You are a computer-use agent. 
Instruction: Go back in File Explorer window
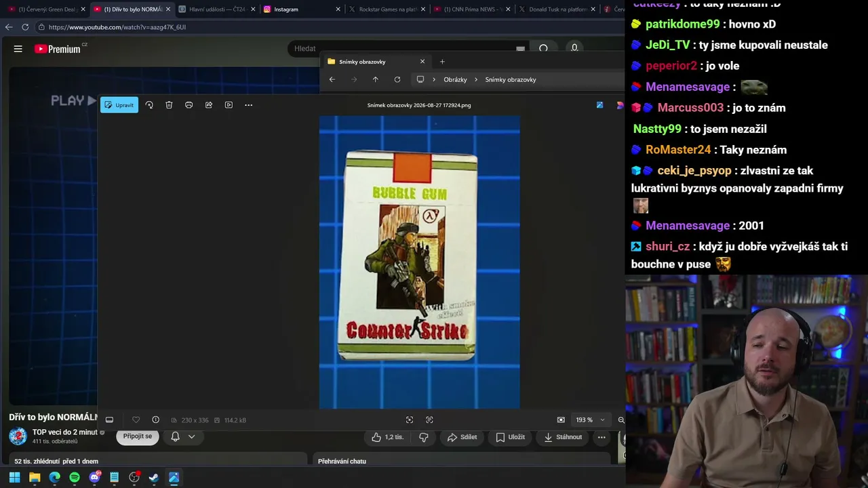pyautogui.click(x=332, y=79)
